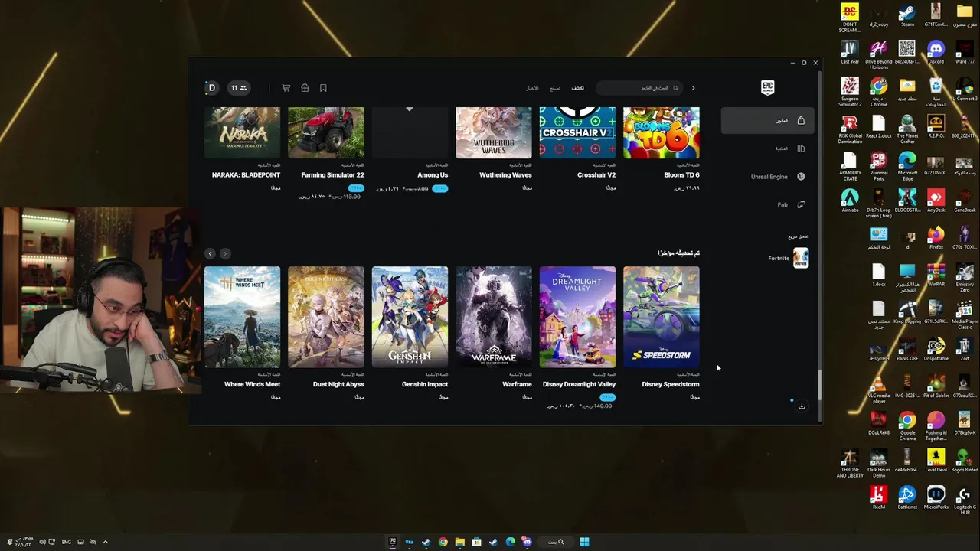Open the Windows Start button on taskbar
Viewport: 980px width, 551px height.
coord(584,542)
